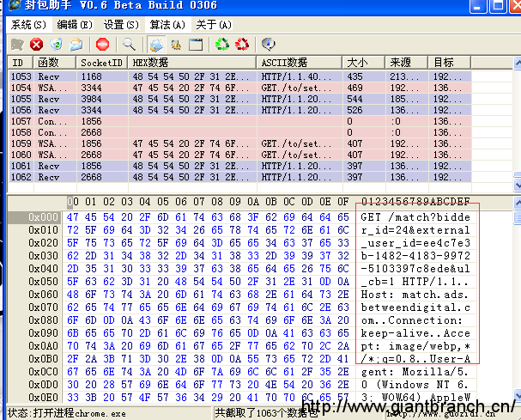Select packet row with ID 1053
The height and width of the screenshot is (420, 521).
(239, 76)
